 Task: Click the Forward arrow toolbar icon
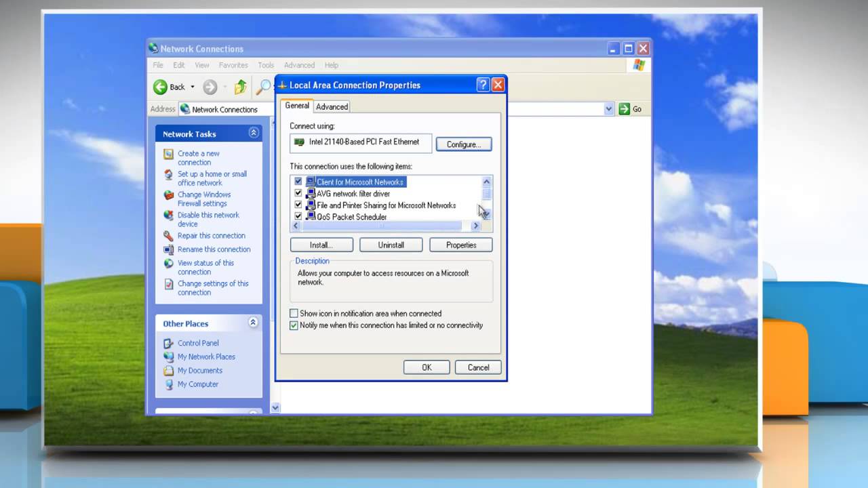coord(210,87)
